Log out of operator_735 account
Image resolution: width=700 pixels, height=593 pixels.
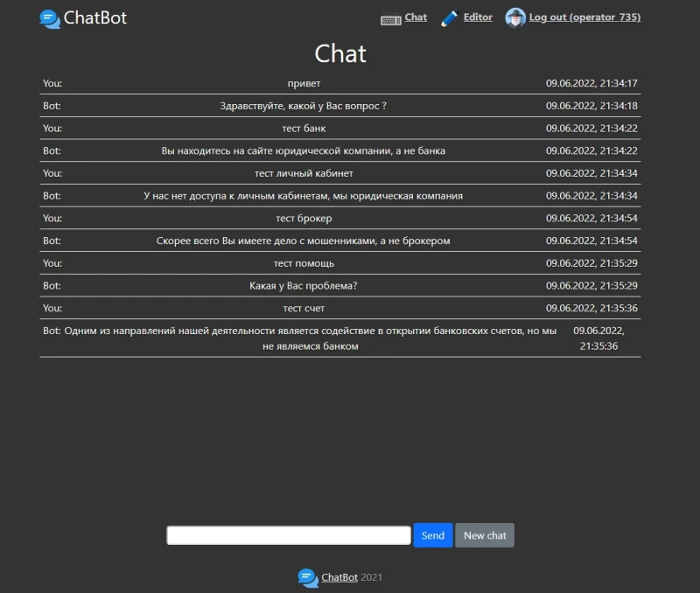tap(584, 17)
